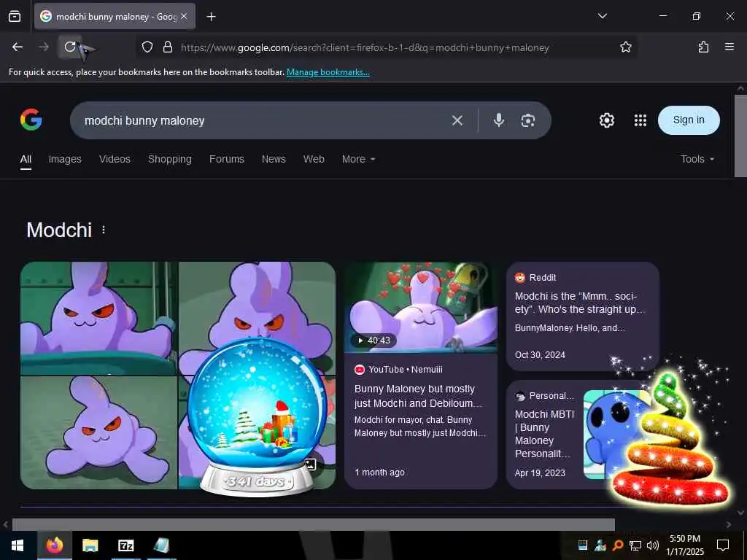Screen dimensions: 747x560
Task: List all open tabs
Action: [602, 16]
